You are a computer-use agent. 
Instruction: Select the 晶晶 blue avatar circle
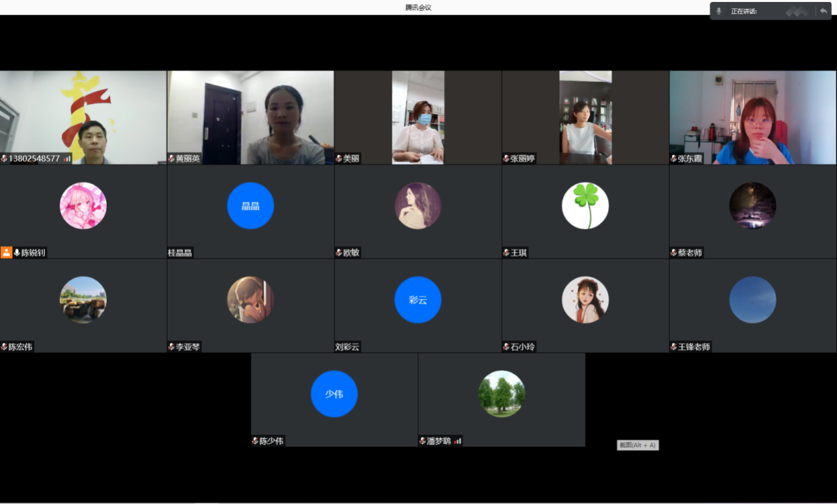click(x=251, y=206)
